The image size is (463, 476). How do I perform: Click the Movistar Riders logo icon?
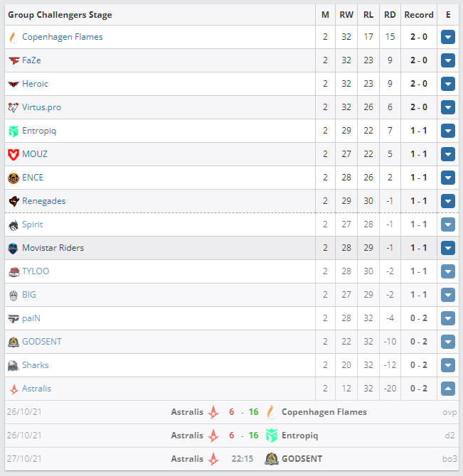pos(13,248)
